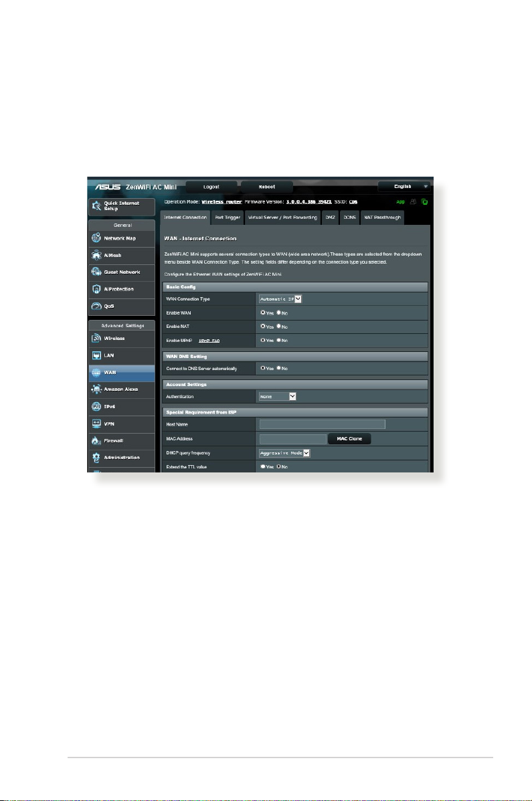Switch to the Internet Connection tab
Image resolution: width=532 pixels, height=801 pixels.
[x=185, y=217]
